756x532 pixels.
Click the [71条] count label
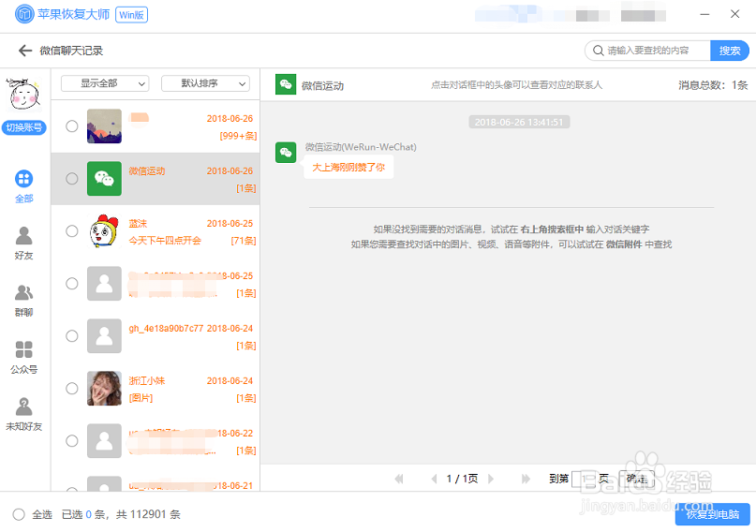pos(244,241)
